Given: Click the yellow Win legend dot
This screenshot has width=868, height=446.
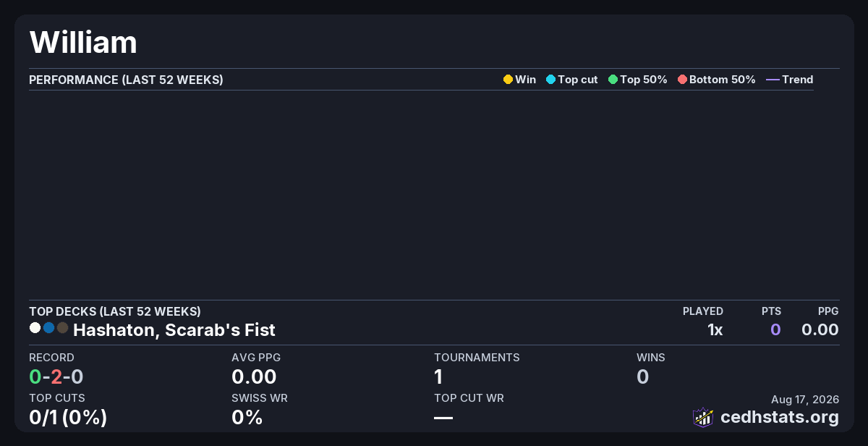Looking at the screenshot, I should click(508, 80).
